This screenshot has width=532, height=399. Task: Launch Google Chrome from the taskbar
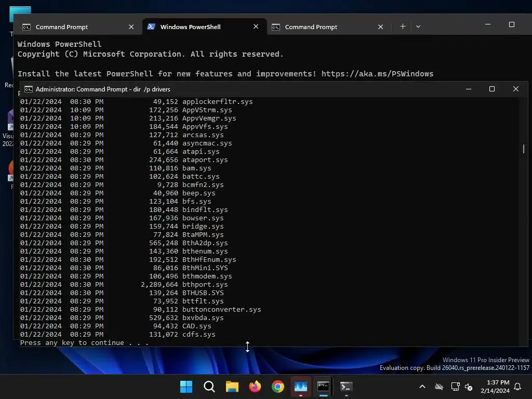tap(278, 387)
